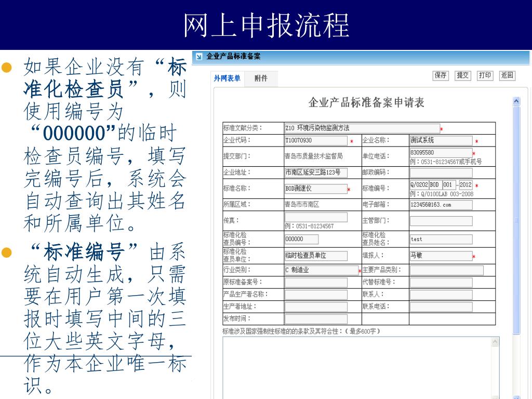Screen dimensions: 532x399
Task: Click the 网上申报流程 slide title
Action: pyautogui.click(x=267, y=25)
